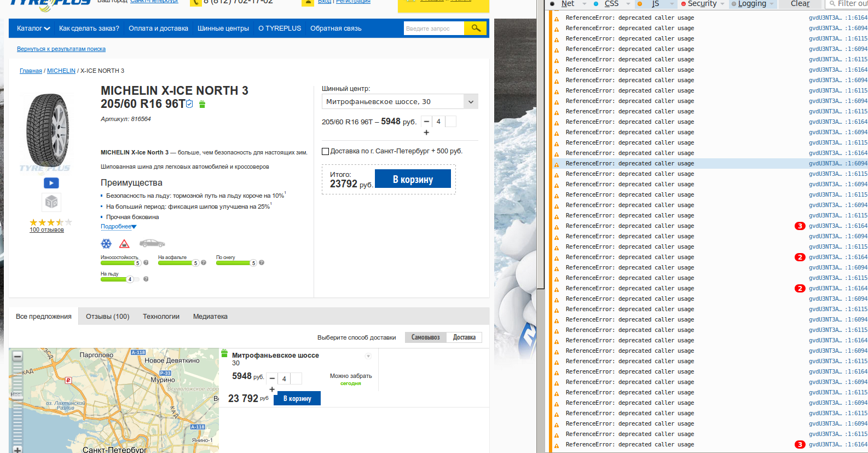Go to Главная breadcrumb
Image resolution: width=868 pixels, height=453 pixels.
[x=31, y=71]
